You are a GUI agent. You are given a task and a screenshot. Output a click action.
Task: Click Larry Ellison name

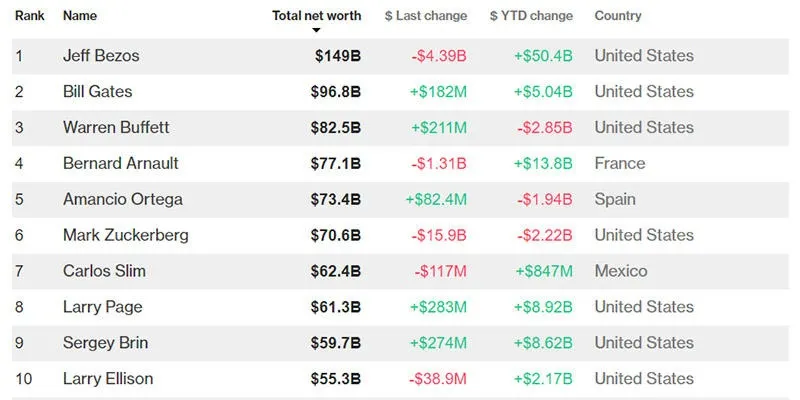tap(108, 379)
